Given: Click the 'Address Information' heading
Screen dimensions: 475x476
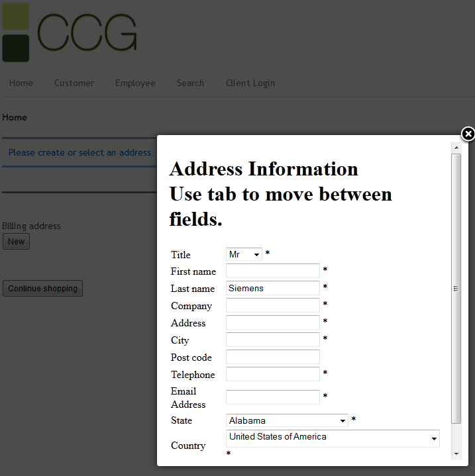Looking at the screenshot, I should pyautogui.click(x=264, y=169).
